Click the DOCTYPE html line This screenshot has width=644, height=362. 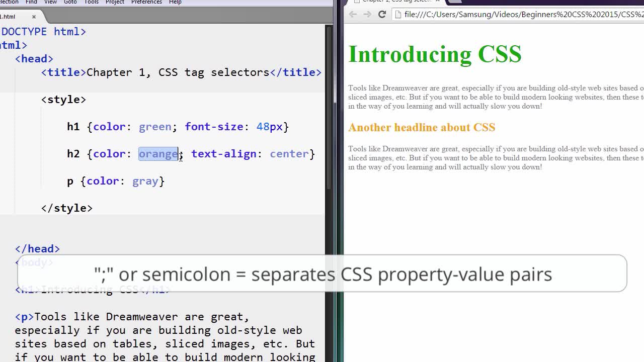[43, 32]
